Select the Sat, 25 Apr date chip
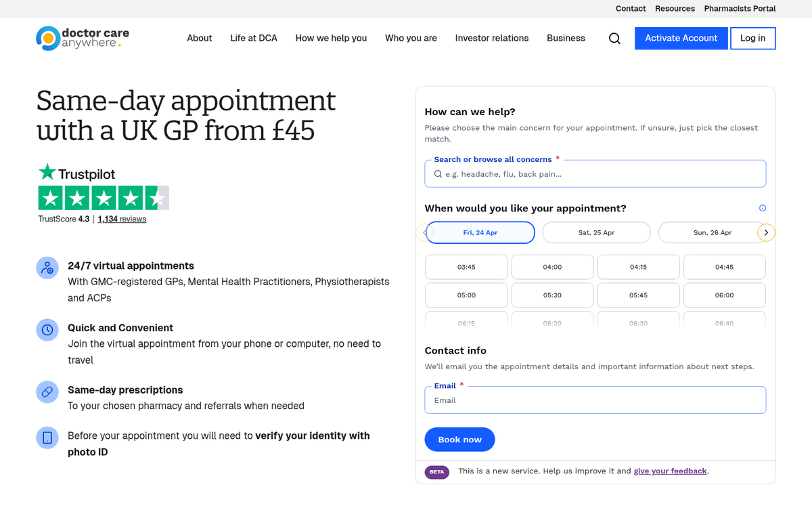The width and height of the screenshot is (812, 508). [x=596, y=232]
